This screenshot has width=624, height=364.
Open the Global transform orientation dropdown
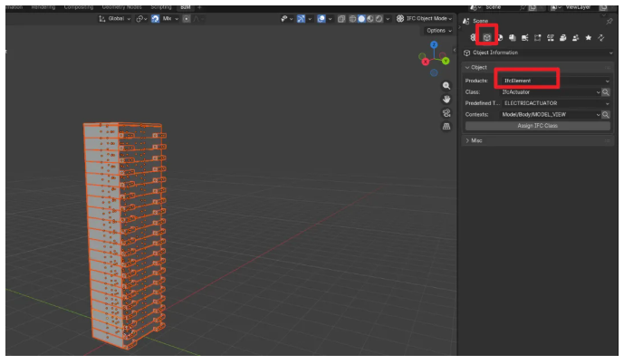tap(115, 19)
